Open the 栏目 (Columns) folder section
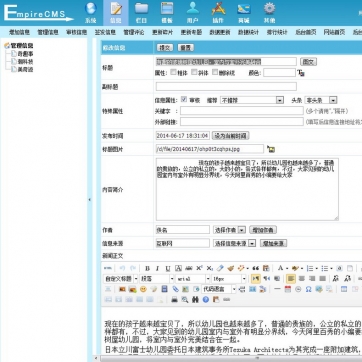The width and height of the screenshot is (362, 362). pyautogui.click(x=141, y=13)
